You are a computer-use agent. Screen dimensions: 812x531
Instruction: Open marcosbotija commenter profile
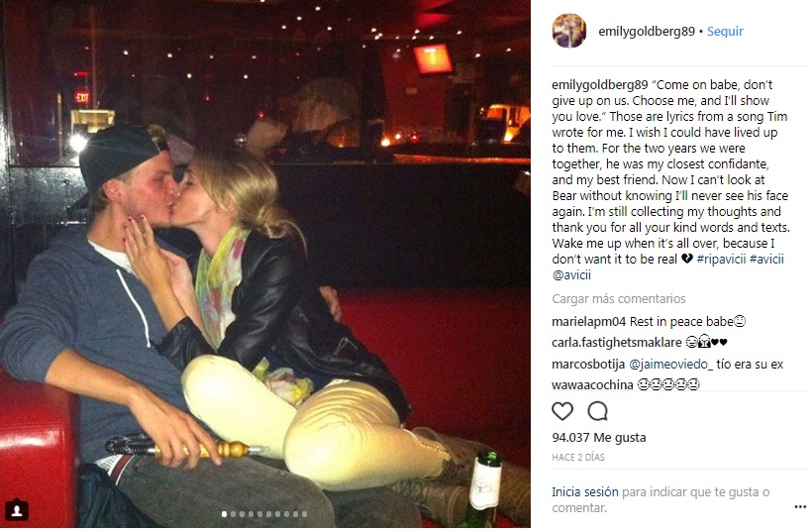pyautogui.click(x=588, y=365)
